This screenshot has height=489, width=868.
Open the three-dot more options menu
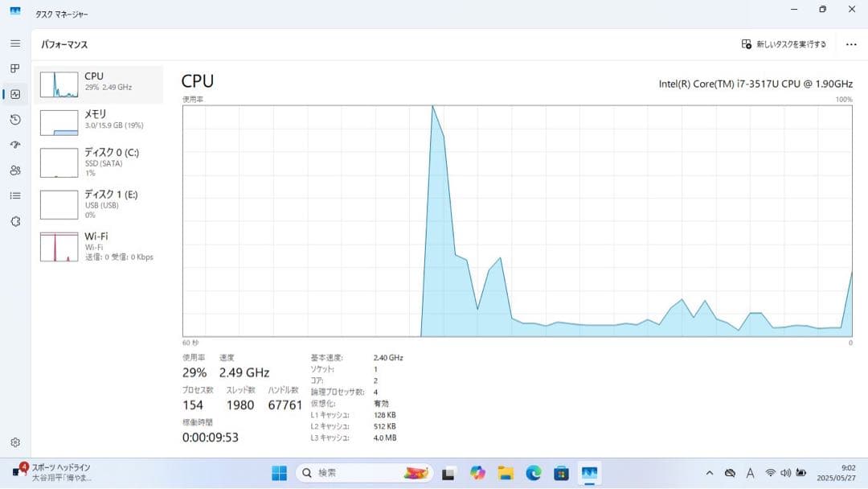(850, 44)
